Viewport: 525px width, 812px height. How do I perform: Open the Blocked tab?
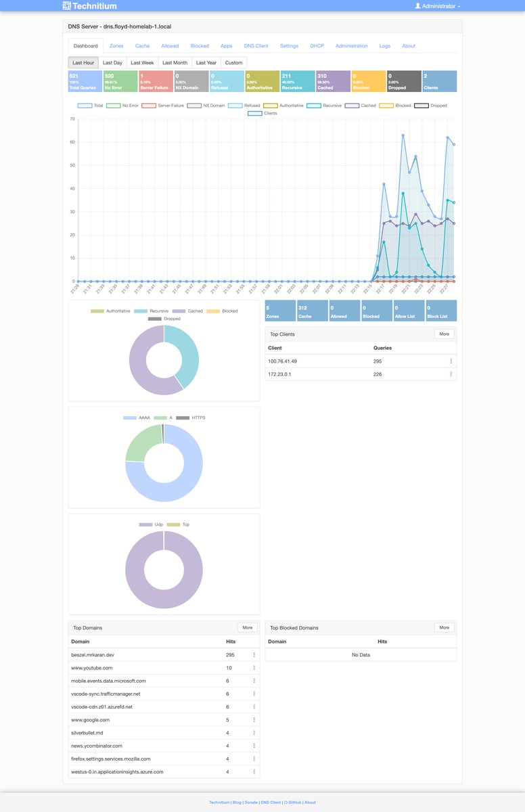click(x=200, y=46)
